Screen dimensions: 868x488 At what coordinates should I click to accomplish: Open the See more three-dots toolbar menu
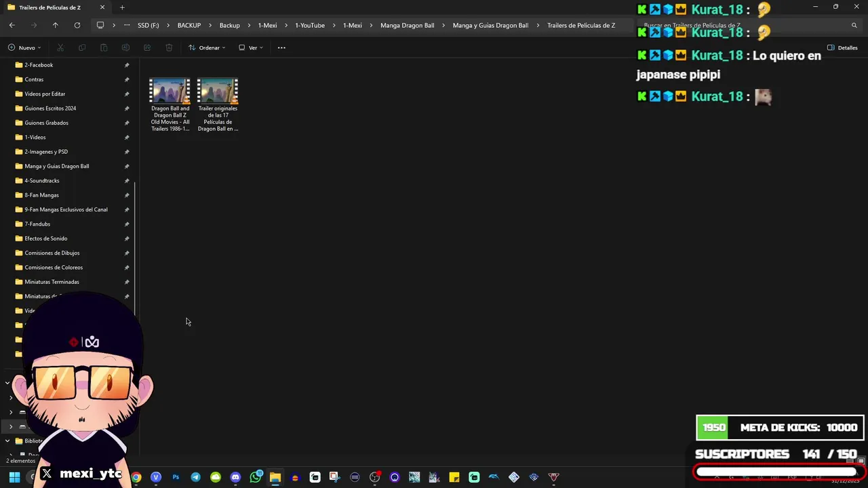coord(281,47)
